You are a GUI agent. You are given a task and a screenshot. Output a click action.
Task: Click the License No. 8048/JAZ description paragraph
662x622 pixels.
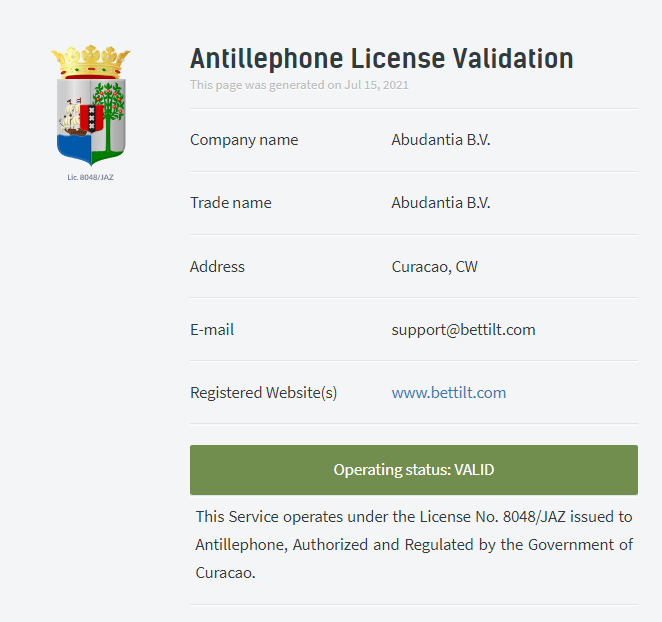414,545
